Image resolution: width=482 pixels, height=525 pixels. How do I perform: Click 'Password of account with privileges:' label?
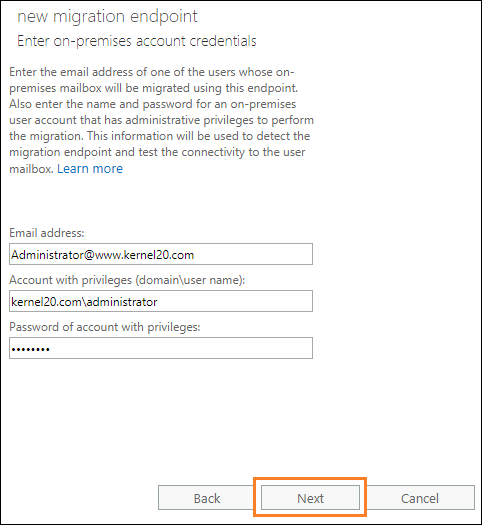tap(105, 326)
